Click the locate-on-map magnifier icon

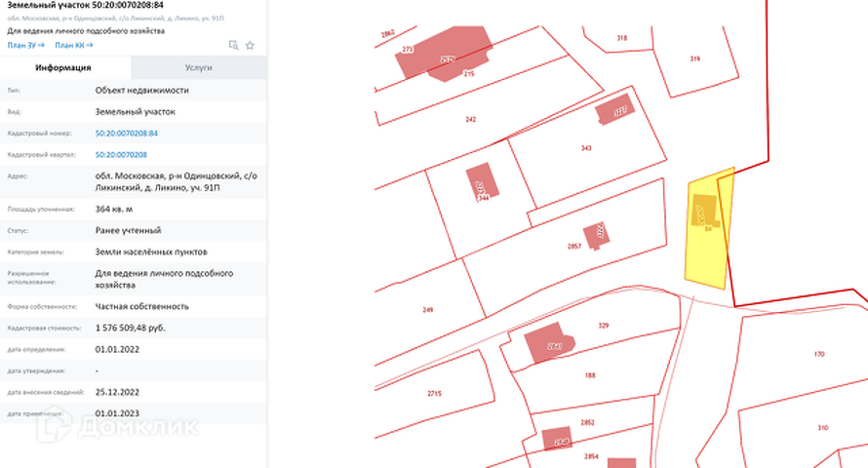pos(234,46)
